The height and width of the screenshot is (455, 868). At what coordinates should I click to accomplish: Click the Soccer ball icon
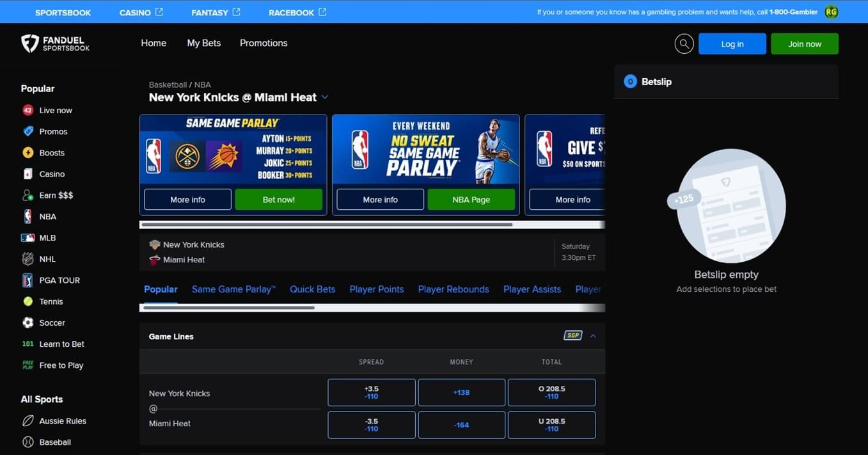point(28,323)
